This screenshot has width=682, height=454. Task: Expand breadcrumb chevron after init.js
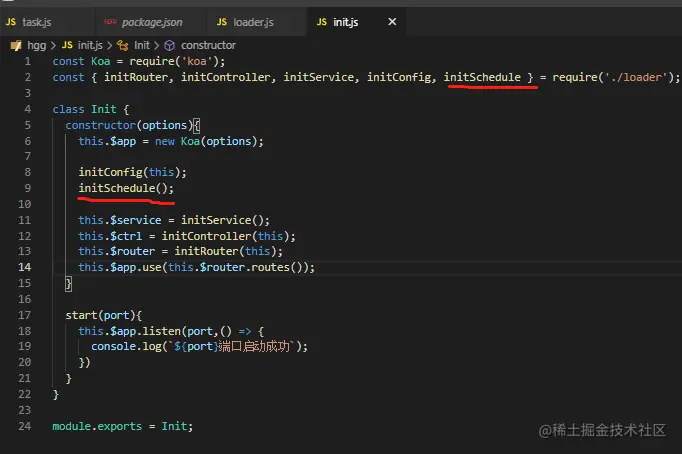[x=110, y=45]
